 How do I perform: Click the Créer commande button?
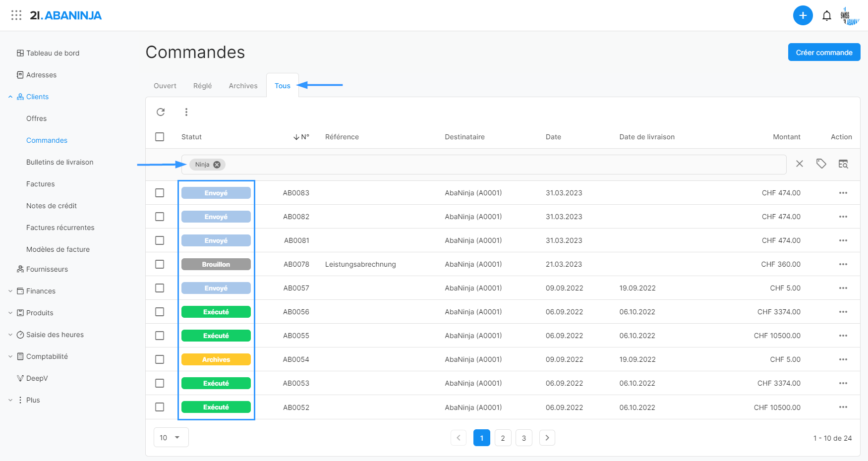coord(823,53)
